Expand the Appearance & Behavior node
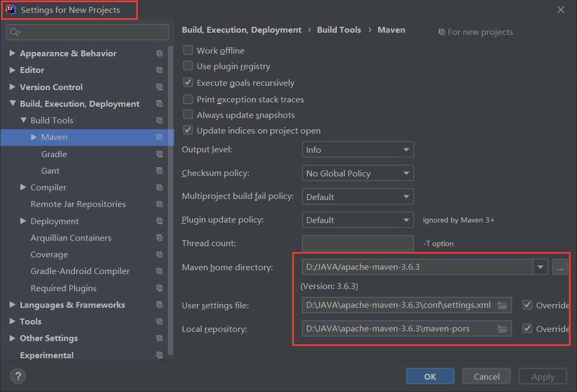The image size is (577, 392). pos(12,53)
